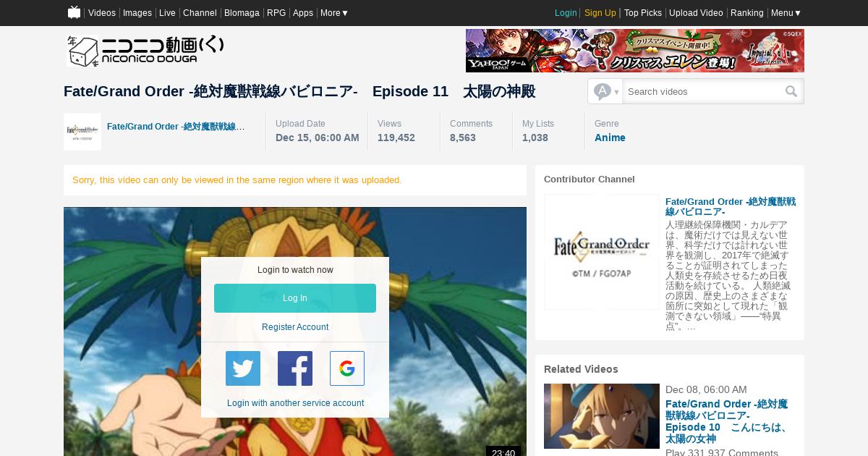Viewport: 868px width, 456px height.
Task: Click the Sign Up link
Action: (600, 13)
